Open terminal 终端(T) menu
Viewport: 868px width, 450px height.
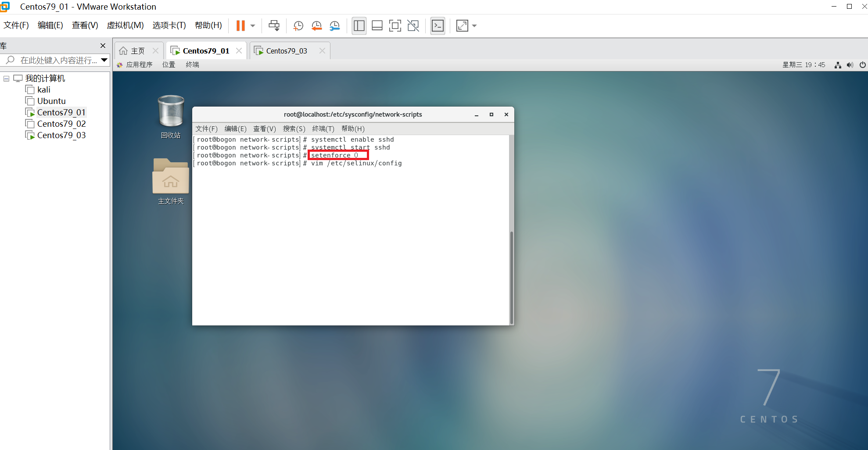pos(323,129)
